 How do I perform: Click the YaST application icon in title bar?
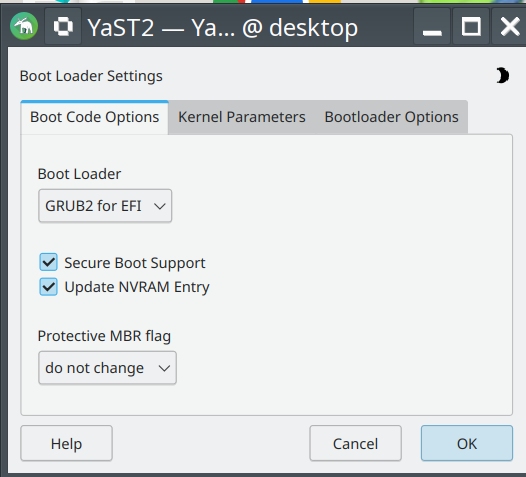tap(24, 26)
